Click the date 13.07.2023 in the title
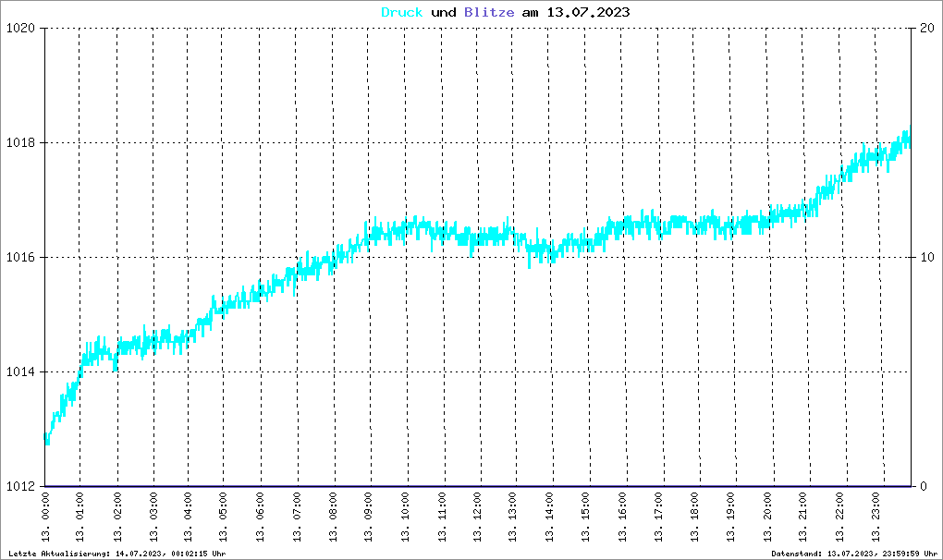Viewport: 943px width, 560px height. pos(588,12)
